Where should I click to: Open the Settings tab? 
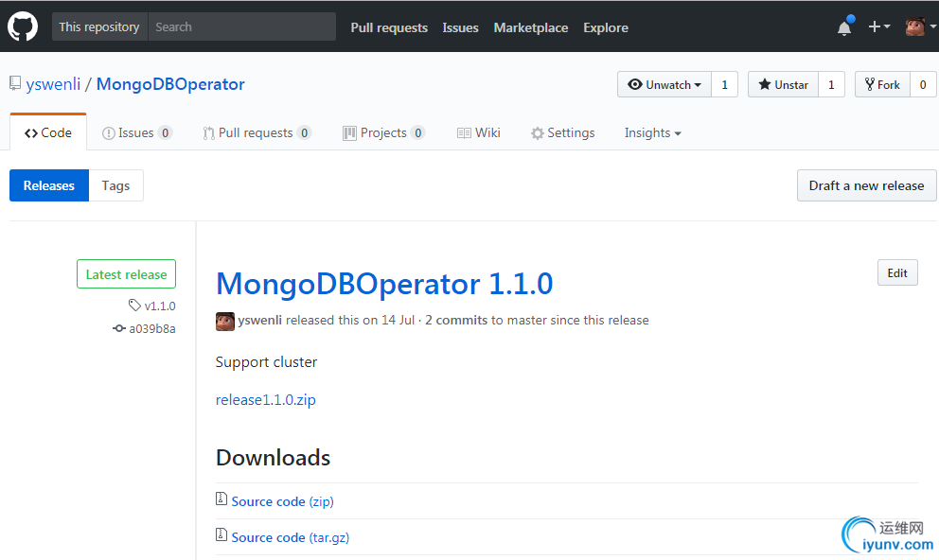point(563,132)
